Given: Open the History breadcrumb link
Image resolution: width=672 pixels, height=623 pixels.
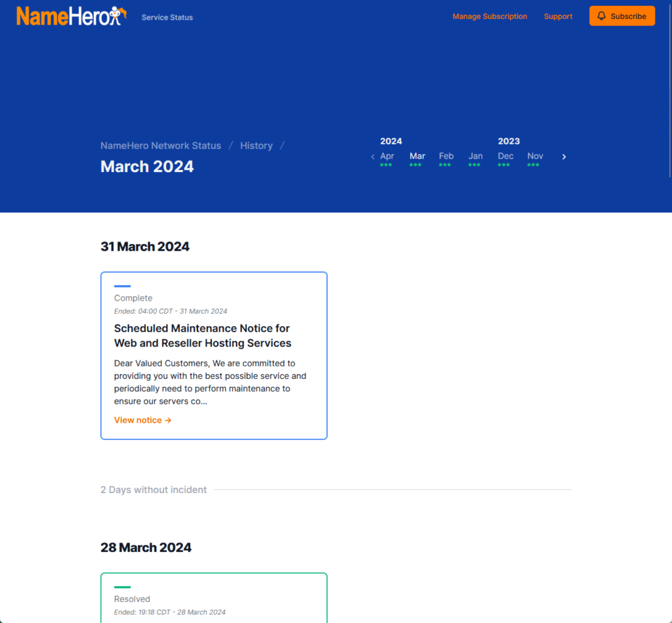Looking at the screenshot, I should coord(257,146).
